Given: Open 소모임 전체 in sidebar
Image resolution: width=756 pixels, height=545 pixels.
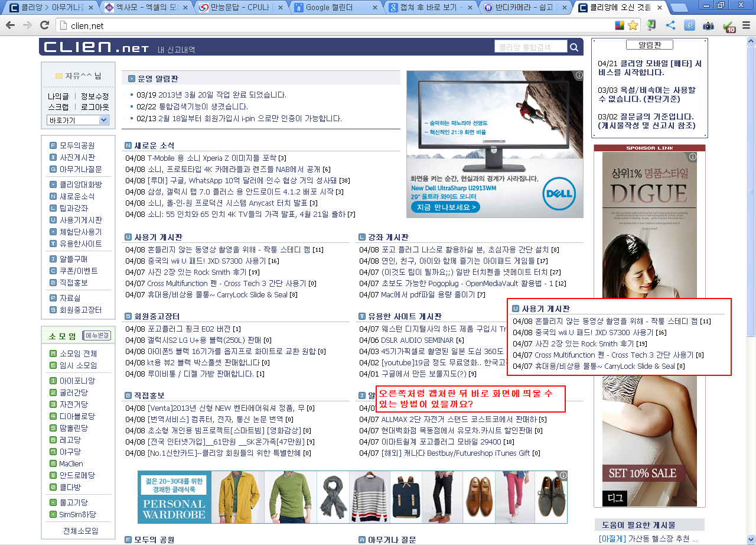Looking at the screenshot, I should [x=78, y=353].
